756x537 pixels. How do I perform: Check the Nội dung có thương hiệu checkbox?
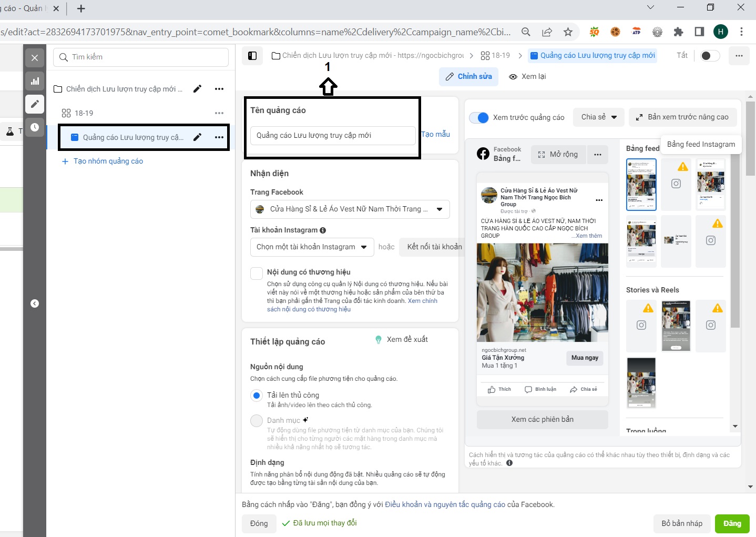point(257,273)
